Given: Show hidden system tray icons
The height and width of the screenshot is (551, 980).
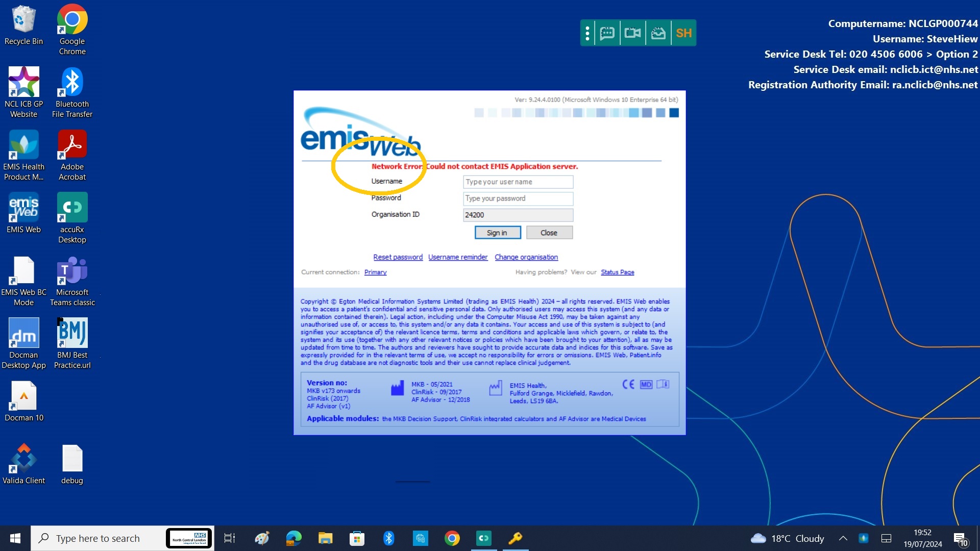Looking at the screenshot, I should (843, 538).
